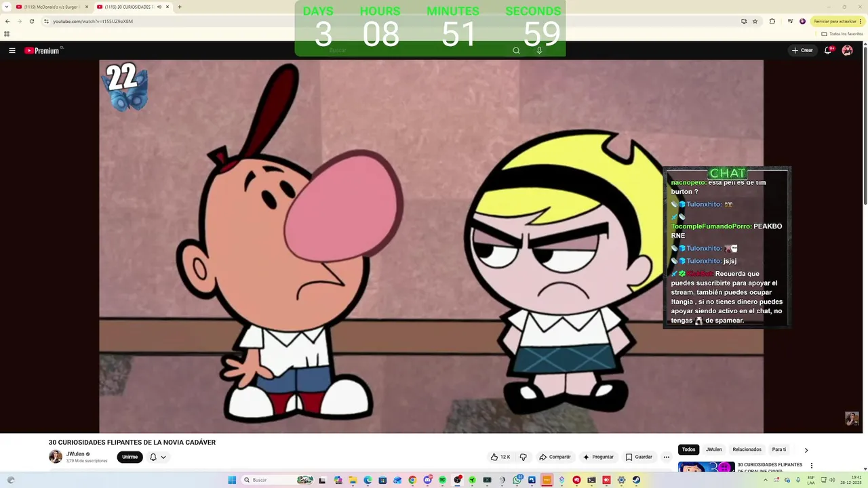Start voice search with the microphone icon
This screenshot has width=868, height=488.
(539, 50)
